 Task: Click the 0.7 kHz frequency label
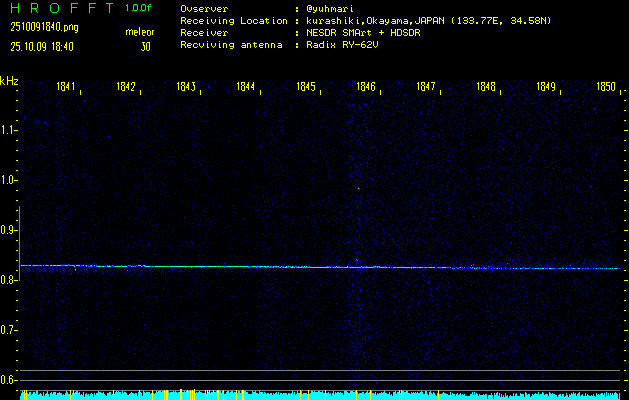point(9,330)
